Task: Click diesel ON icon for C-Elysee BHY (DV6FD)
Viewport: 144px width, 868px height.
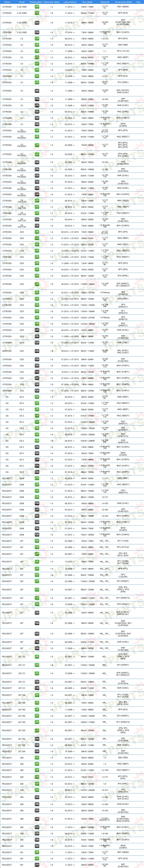Action: pos(37,32)
